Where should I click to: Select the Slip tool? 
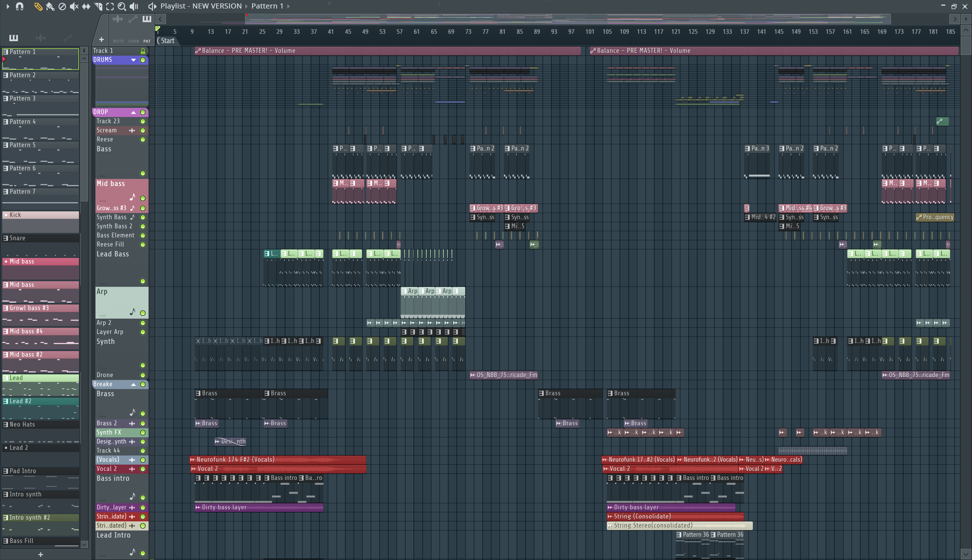(x=86, y=6)
